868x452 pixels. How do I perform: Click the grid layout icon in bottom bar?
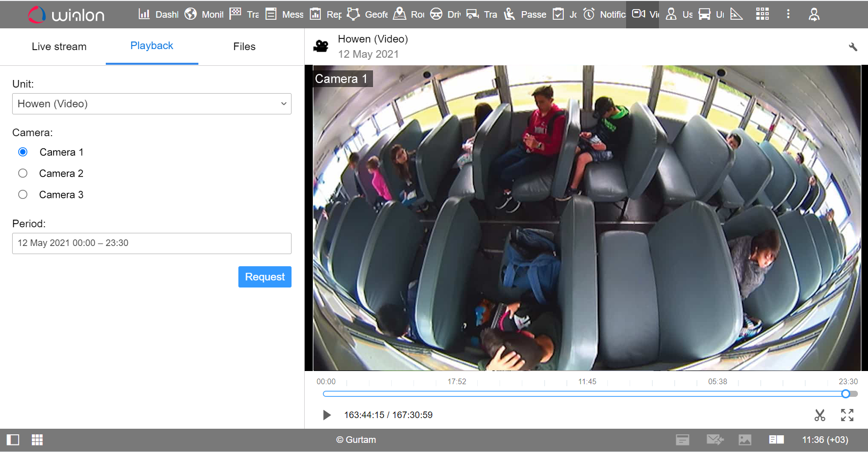pyautogui.click(x=37, y=440)
